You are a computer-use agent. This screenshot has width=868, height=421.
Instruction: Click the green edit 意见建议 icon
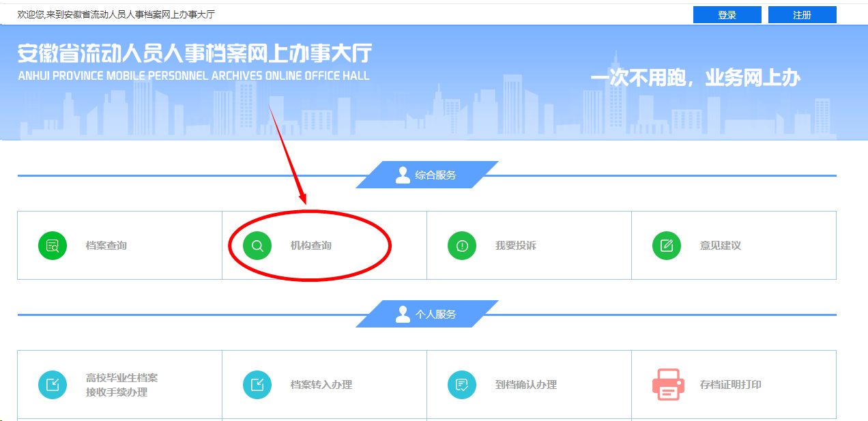(667, 246)
